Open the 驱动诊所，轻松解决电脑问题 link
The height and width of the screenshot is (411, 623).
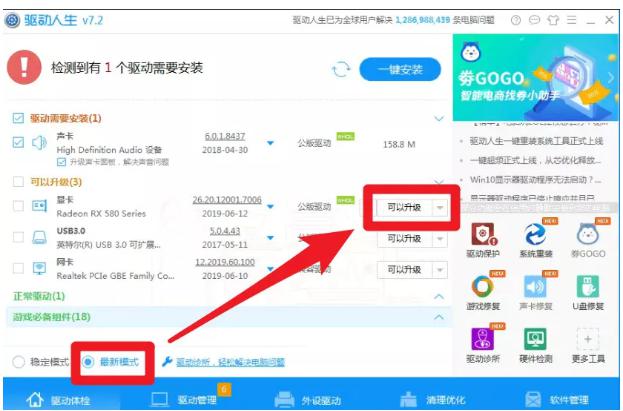(x=230, y=362)
